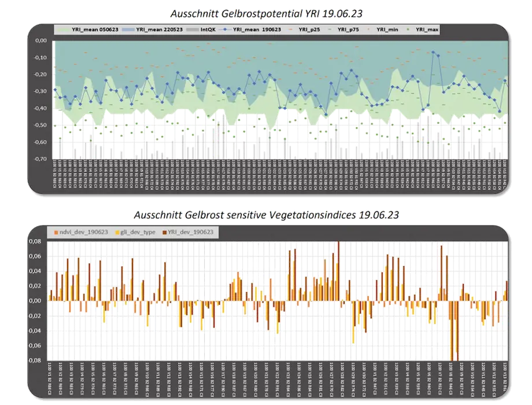
Task: Click the brown YRI_dev_190623 legend color swatch
Action: tap(165, 232)
